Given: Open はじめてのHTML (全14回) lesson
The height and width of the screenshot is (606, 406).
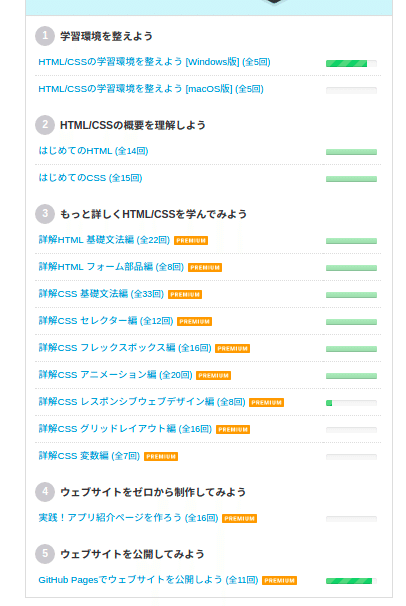Looking at the screenshot, I should (93, 151).
